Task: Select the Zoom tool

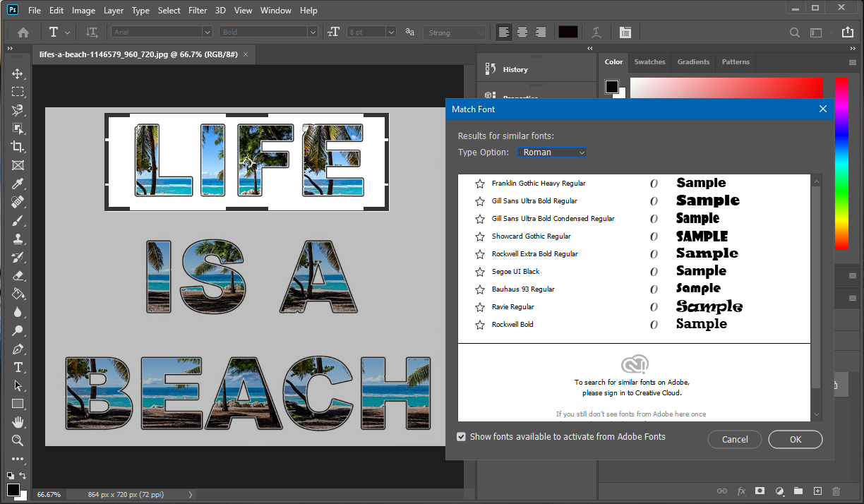Action: [18, 440]
